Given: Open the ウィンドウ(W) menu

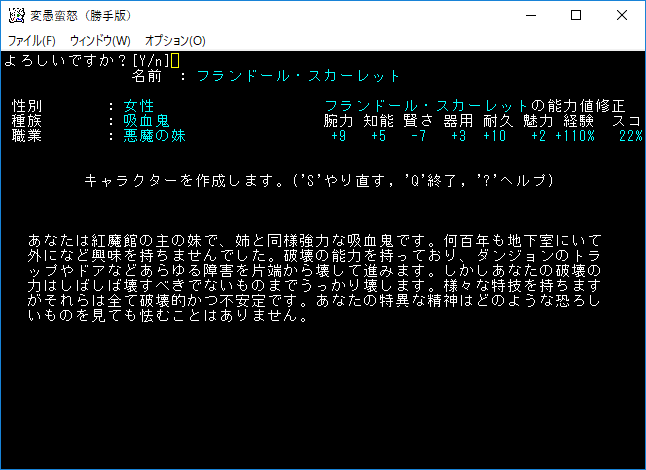Looking at the screenshot, I should coord(100,41).
